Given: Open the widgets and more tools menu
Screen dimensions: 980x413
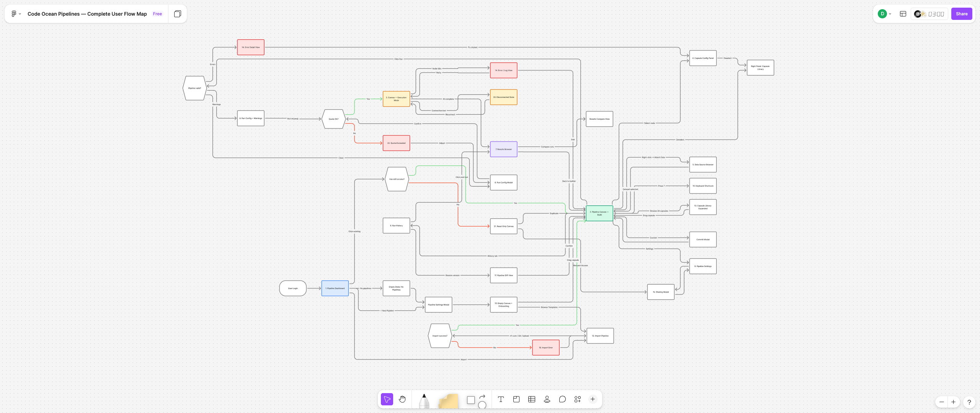Looking at the screenshot, I should click(x=577, y=399).
